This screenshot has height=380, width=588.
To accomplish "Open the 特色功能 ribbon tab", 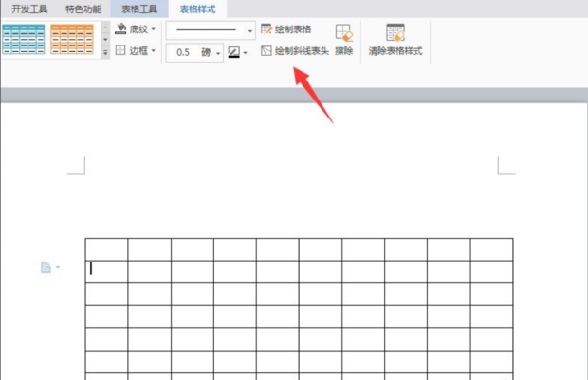I will coord(83,9).
